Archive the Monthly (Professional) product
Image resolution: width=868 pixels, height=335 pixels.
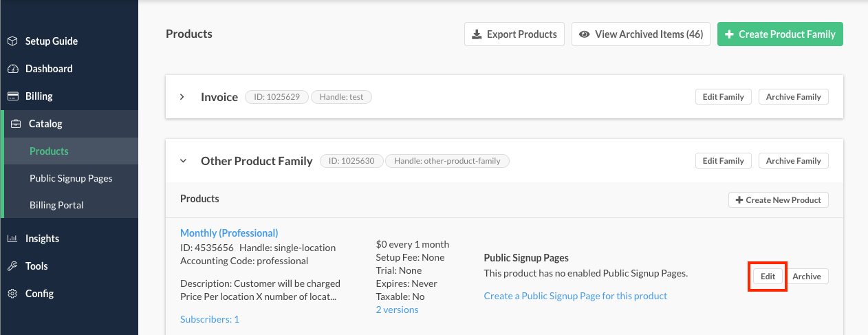click(806, 277)
